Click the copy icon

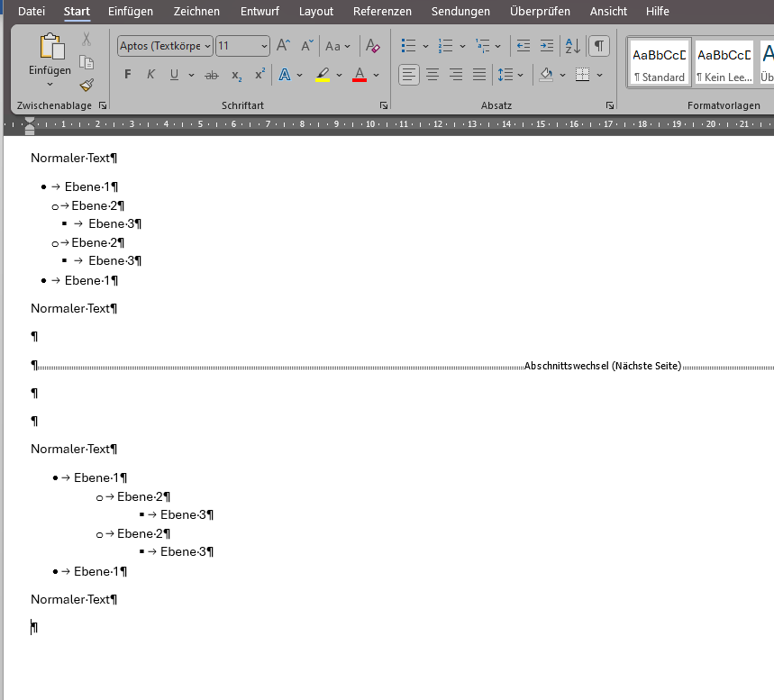(87, 62)
